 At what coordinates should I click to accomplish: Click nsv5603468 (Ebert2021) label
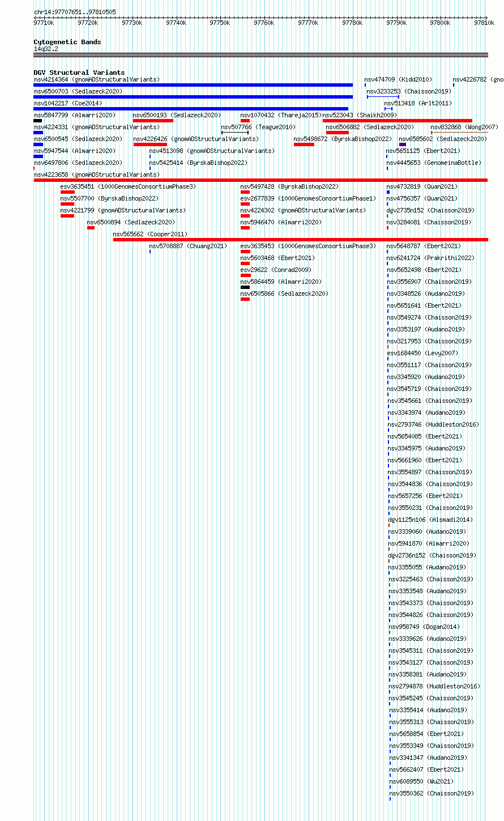(277, 258)
